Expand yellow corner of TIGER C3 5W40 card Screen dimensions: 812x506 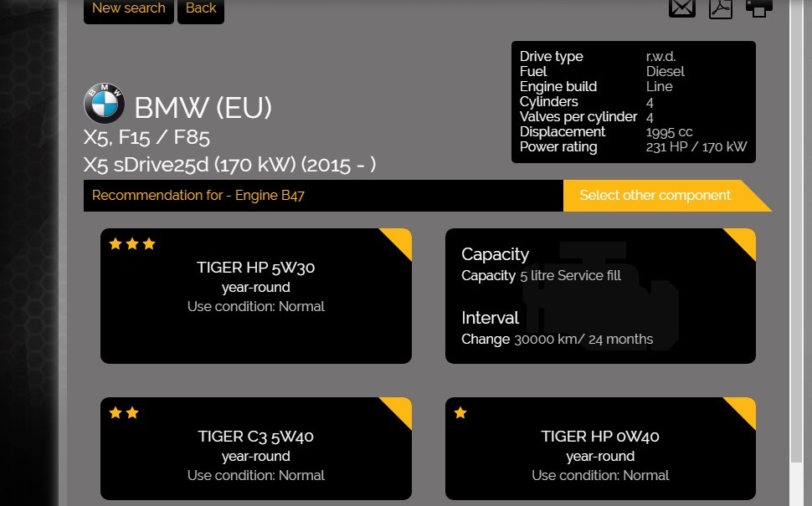400,409
